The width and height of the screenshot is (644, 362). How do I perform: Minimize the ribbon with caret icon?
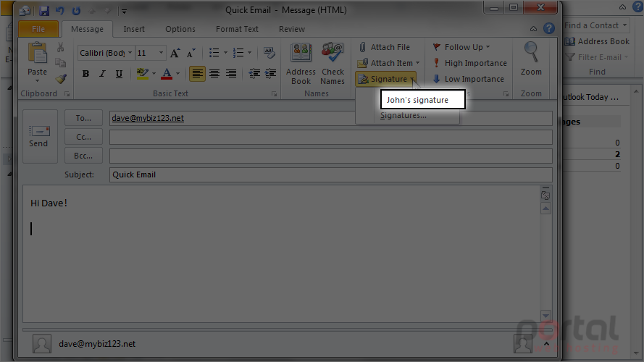[533, 29]
